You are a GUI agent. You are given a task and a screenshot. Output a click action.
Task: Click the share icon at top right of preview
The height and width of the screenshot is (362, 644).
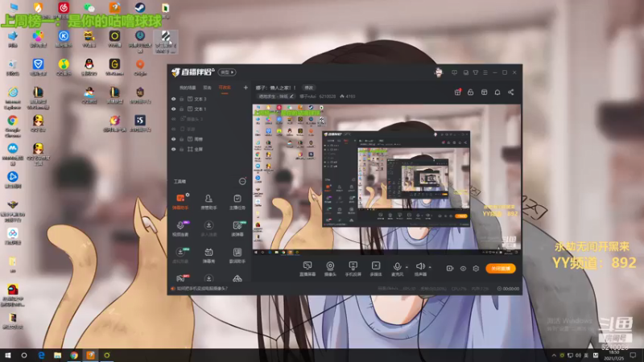click(x=511, y=93)
